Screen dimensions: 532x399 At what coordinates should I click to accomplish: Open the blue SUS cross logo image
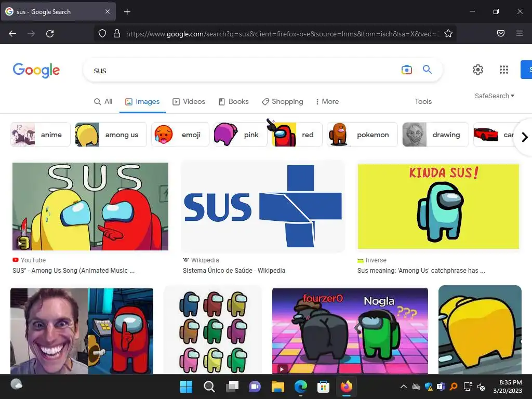pyautogui.click(x=263, y=206)
